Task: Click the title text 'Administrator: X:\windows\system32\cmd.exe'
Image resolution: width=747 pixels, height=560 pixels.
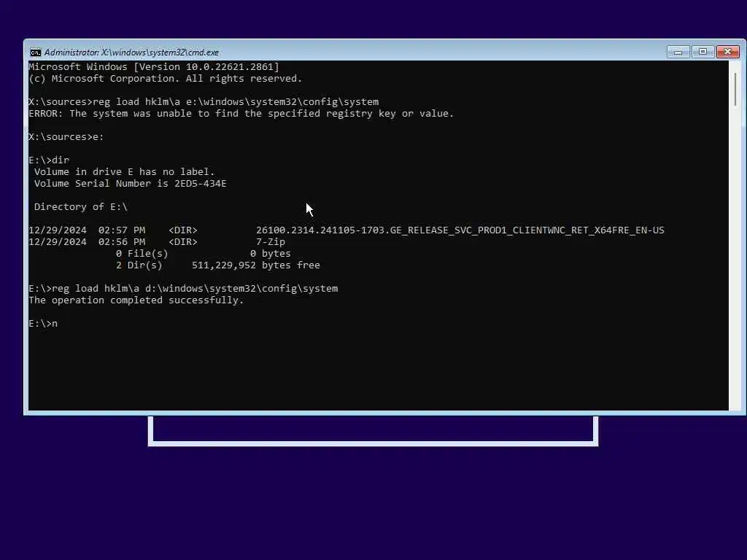Action: [x=131, y=52]
